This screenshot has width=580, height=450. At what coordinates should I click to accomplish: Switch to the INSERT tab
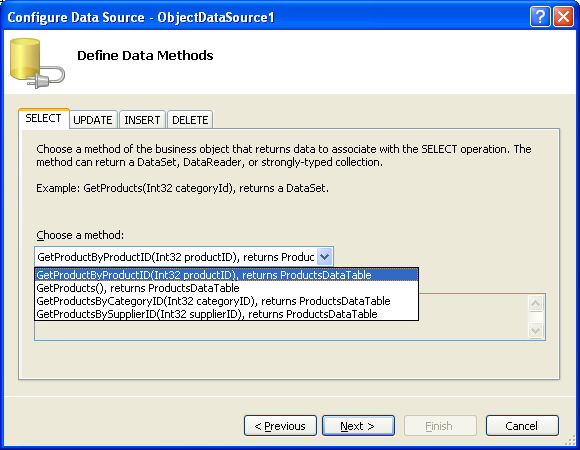pyautogui.click(x=142, y=120)
